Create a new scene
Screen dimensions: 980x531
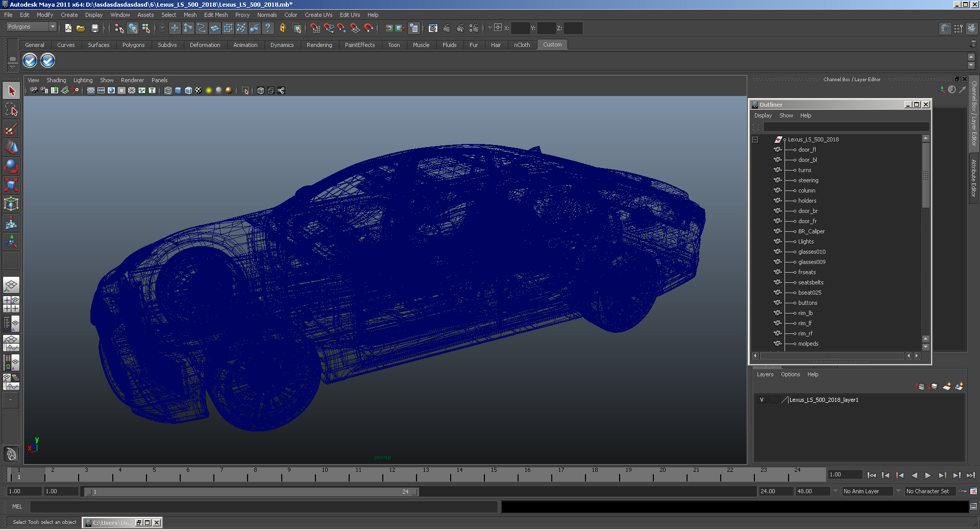click(68, 29)
